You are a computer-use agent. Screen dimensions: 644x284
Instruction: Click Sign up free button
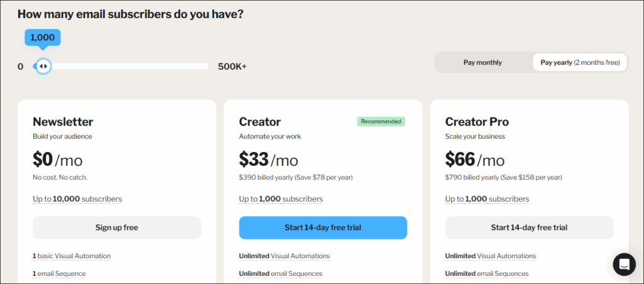[117, 227]
